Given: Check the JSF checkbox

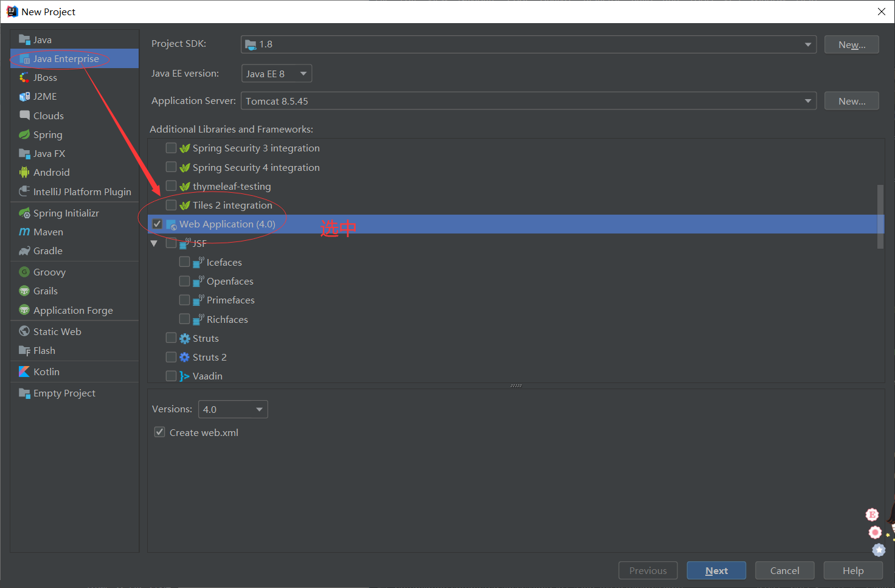Looking at the screenshot, I should pos(171,243).
